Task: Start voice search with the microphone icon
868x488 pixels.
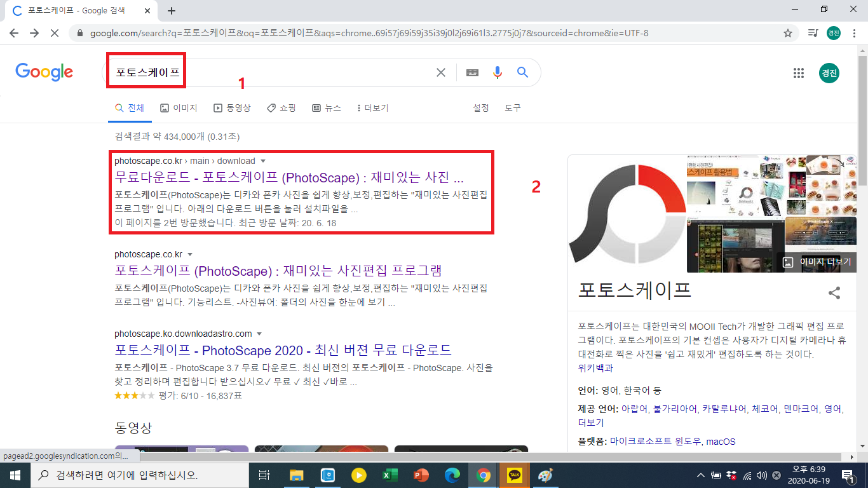Action: (x=498, y=72)
